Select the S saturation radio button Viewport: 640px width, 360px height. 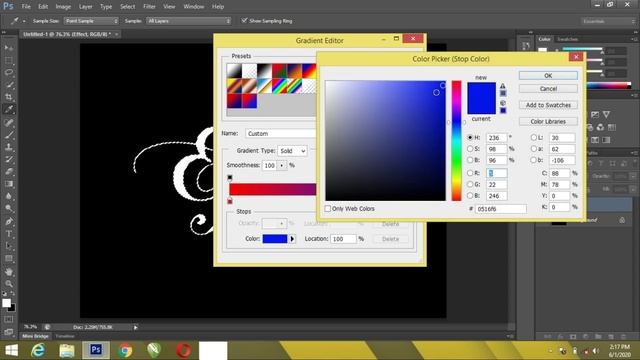pyautogui.click(x=470, y=149)
